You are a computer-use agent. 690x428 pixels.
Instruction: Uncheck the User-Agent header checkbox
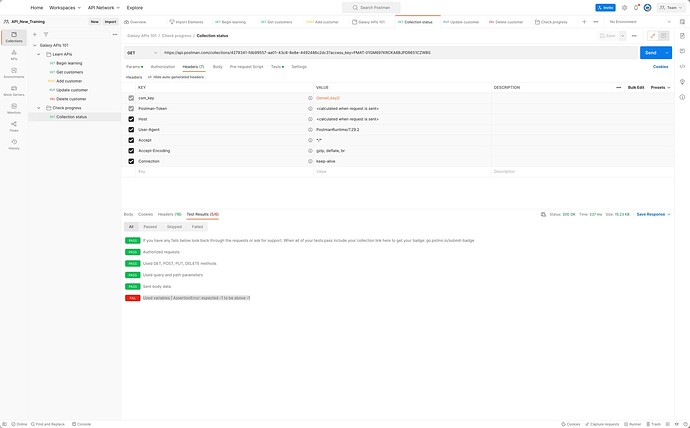[x=131, y=130]
